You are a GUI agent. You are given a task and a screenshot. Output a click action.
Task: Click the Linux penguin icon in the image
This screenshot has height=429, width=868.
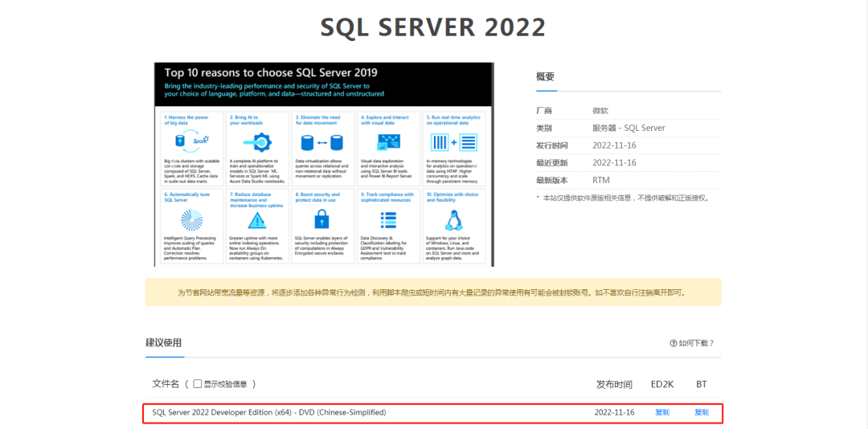point(453,220)
